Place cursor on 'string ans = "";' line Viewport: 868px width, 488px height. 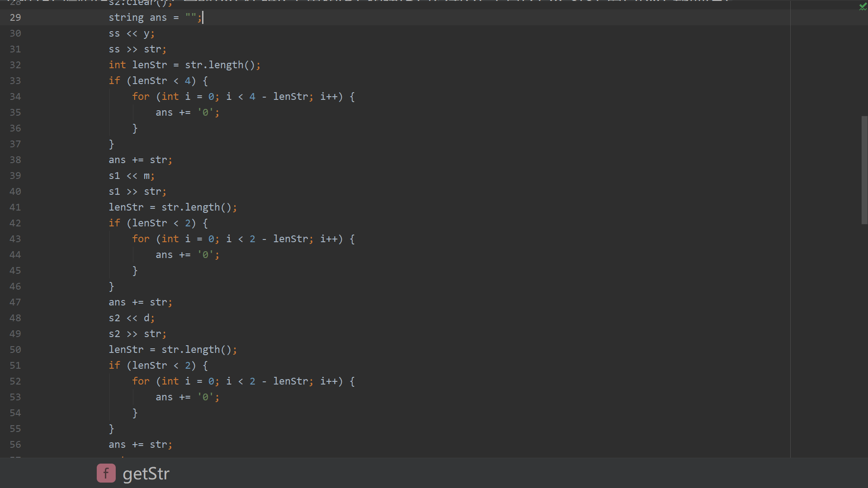tap(156, 17)
